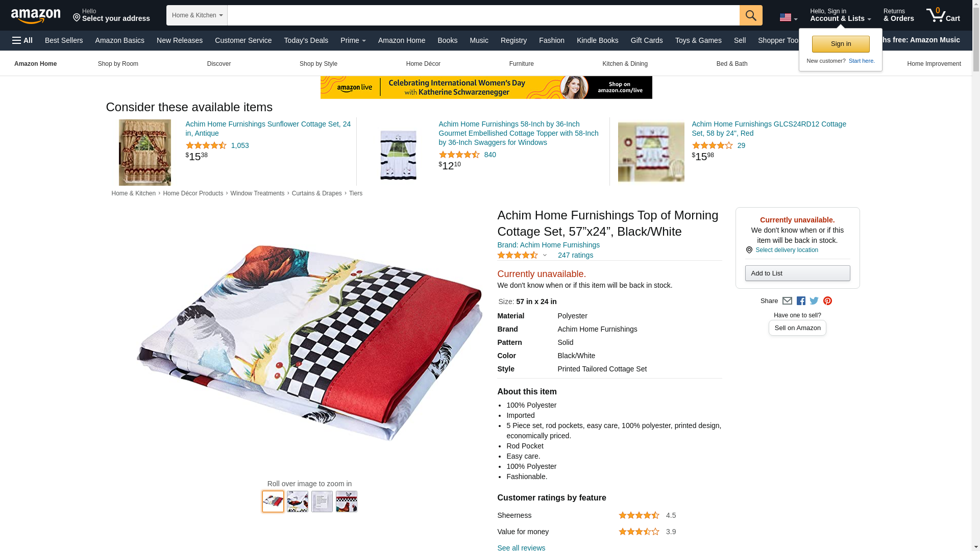Click inside the Amazon search input field
The image size is (980, 551).
coord(483,15)
